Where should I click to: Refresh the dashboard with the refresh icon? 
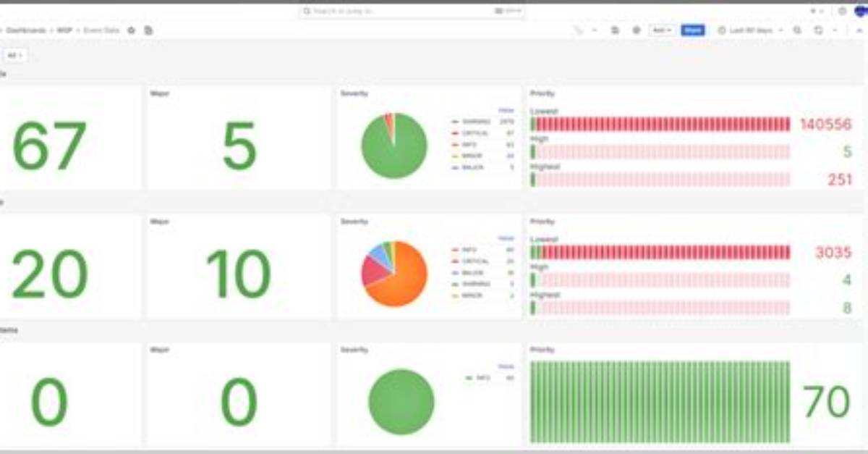818,30
